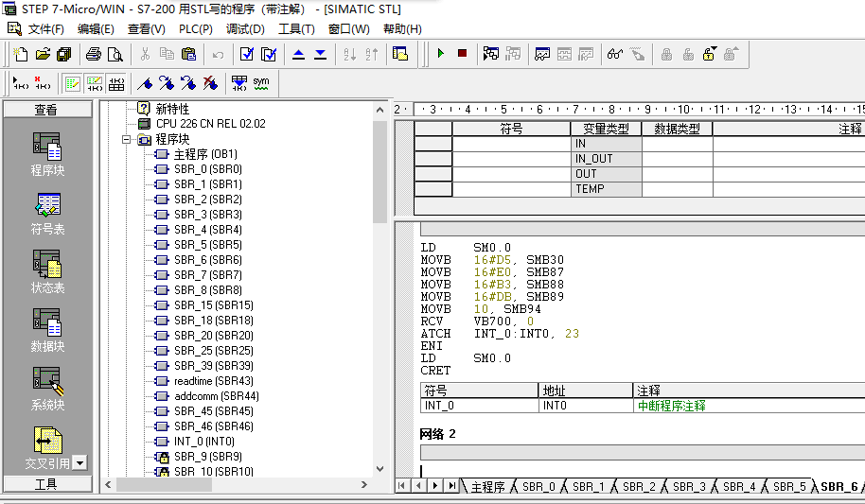Click the Upload from PLC arrow icon

click(x=299, y=54)
